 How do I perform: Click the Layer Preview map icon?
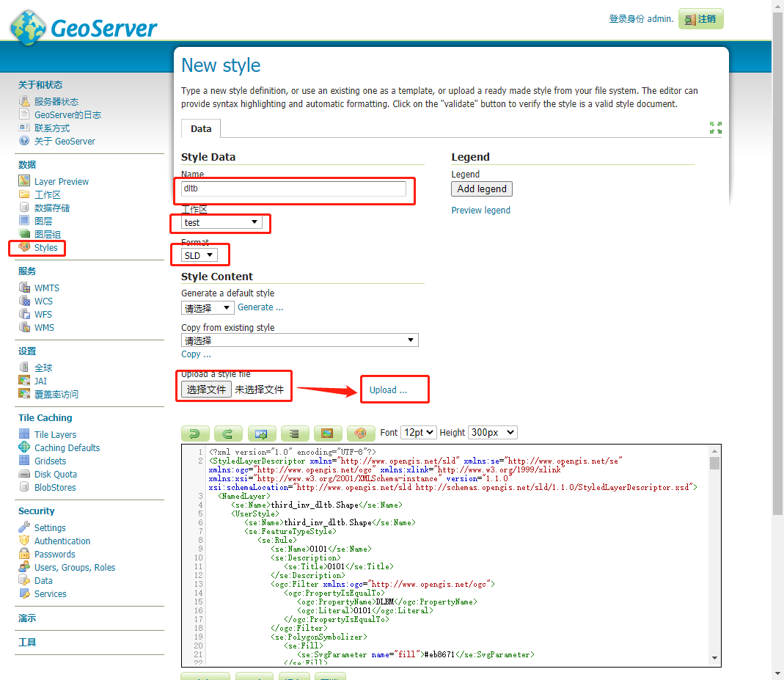24,180
